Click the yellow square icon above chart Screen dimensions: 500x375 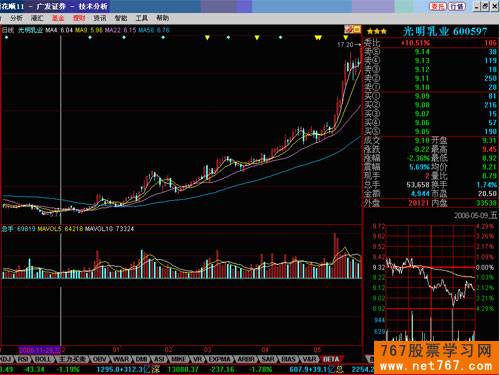click(357, 29)
